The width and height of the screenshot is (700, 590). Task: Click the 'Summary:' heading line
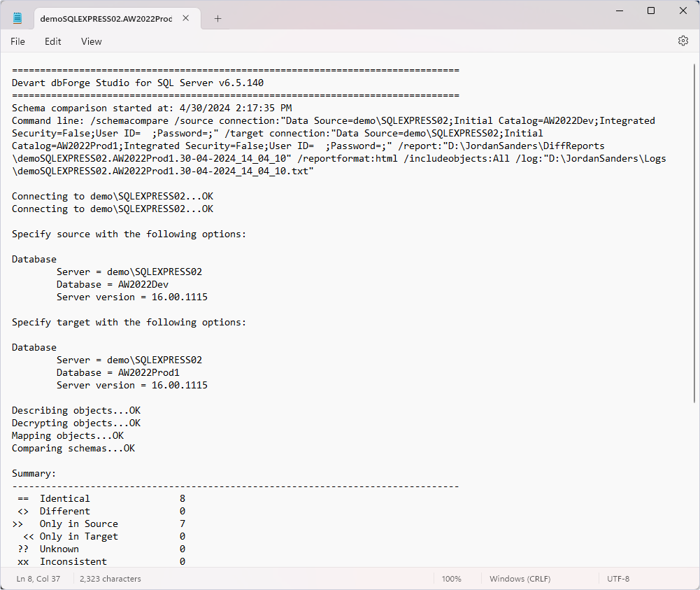[34, 473]
